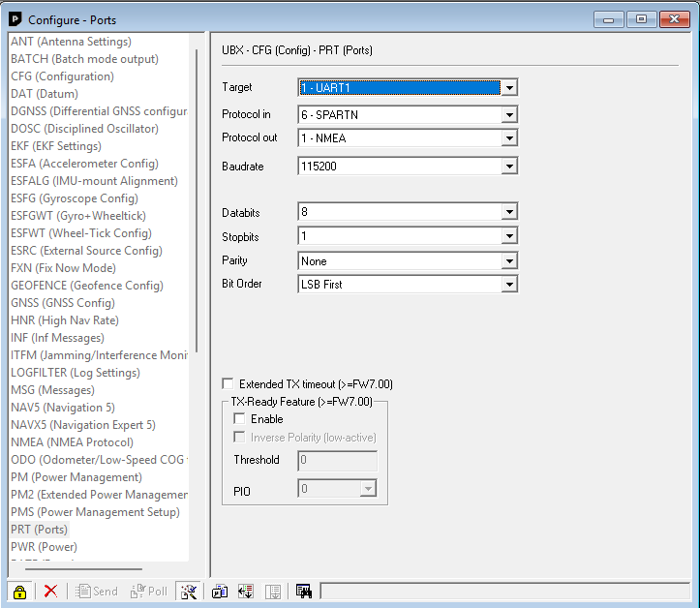Click the yellow padlock lock icon
Image resolution: width=700 pixels, height=608 pixels.
[x=19, y=592]
